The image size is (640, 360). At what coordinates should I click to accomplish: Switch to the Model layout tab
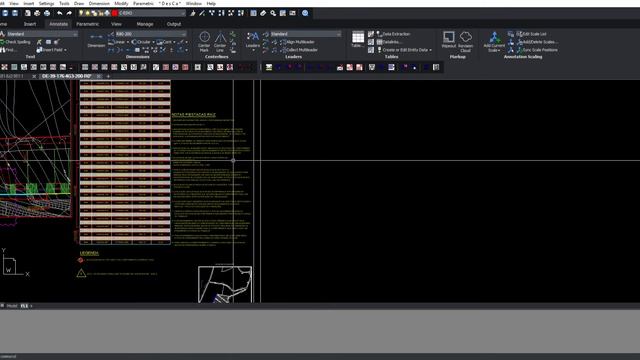(12, 306)
